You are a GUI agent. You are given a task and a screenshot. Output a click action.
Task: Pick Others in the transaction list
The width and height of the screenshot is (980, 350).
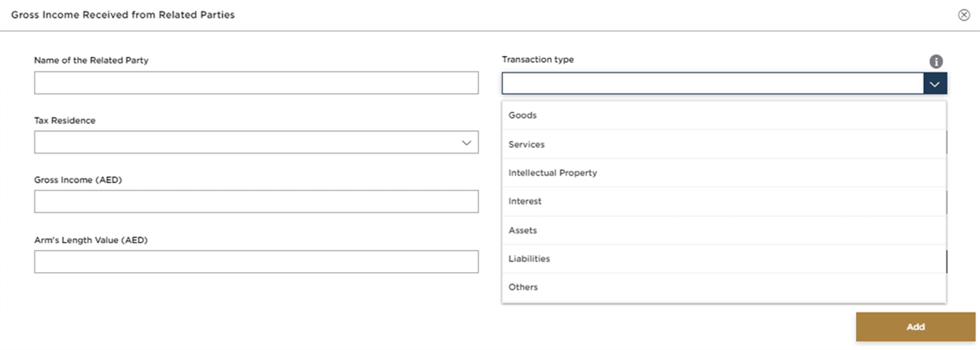[524, 287]
